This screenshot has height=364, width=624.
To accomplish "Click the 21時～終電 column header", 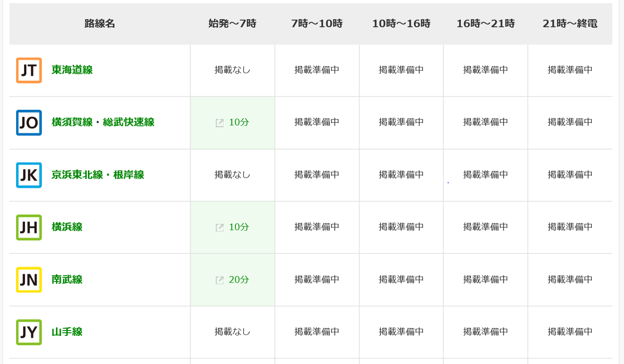I will click(570, 24).
